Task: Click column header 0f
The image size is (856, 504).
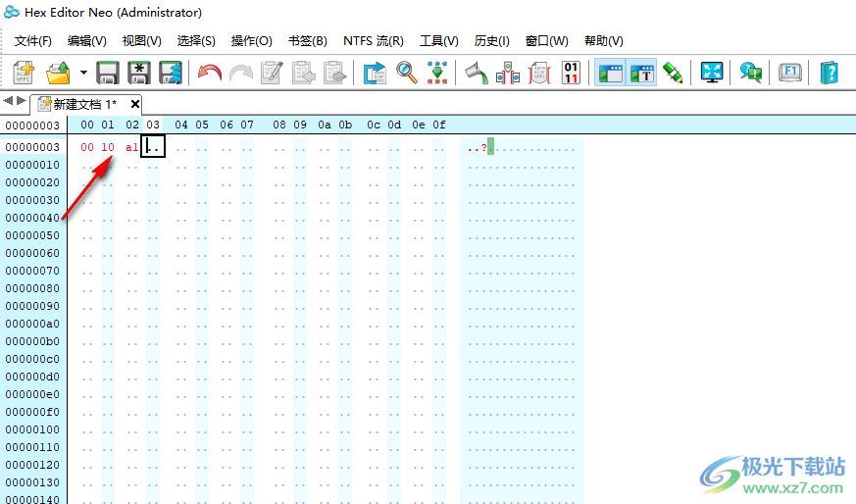Action: click(x=439, y=126)
